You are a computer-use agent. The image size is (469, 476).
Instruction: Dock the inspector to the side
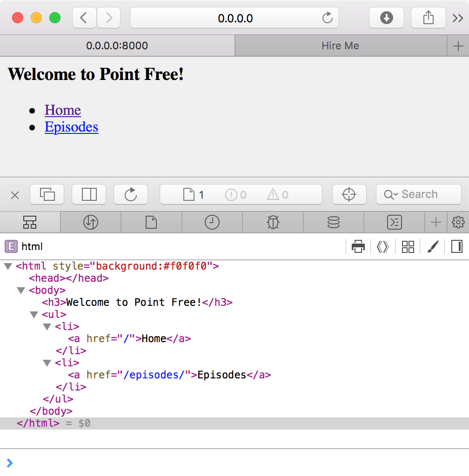tap(89, 194)
